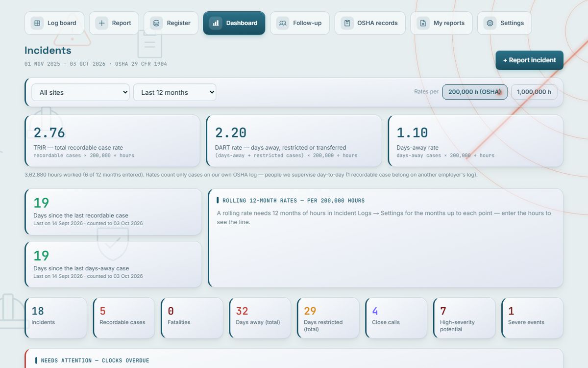The image size is (588, 368).
Task: Click the 0 Fatalities tile
Action: [x=192, y=318]
